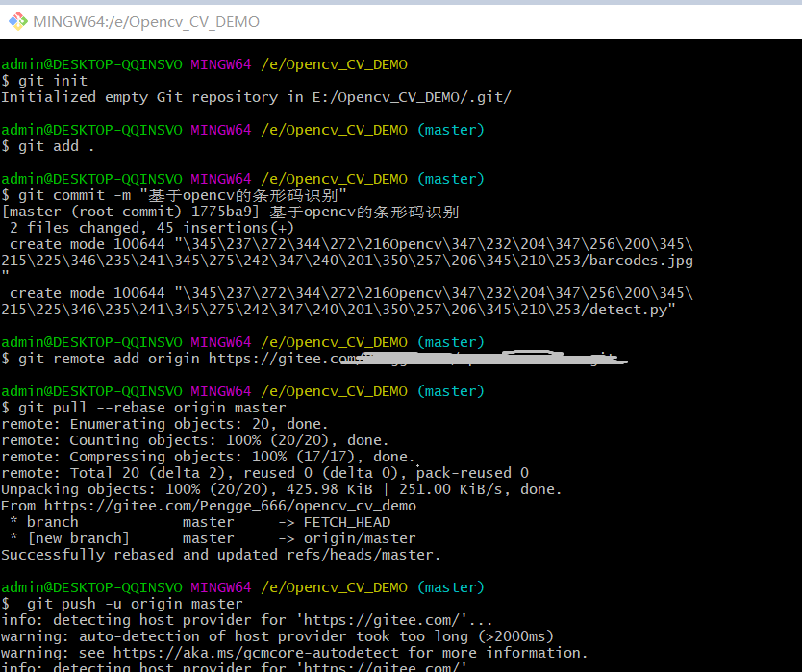The height and width of the screenshot is (672, 802).
Task: Click the '* branch master -> FETCH_HEAD' line
Action: coord(200,523)
